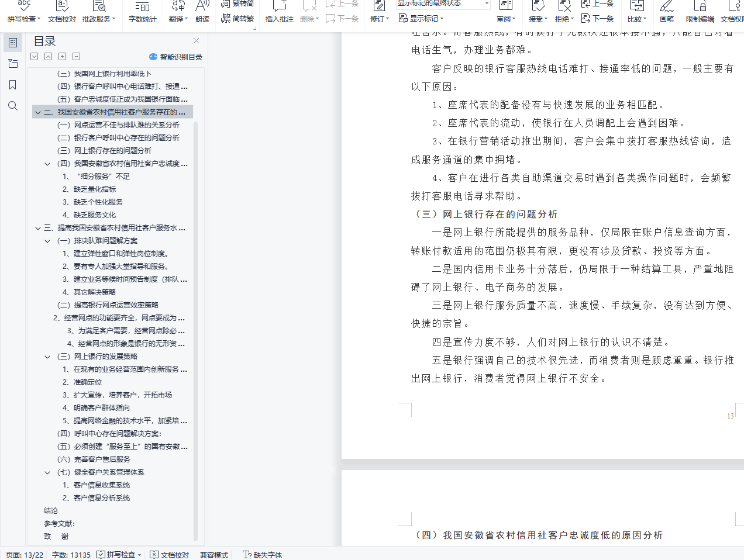
Task: Open the 拼写检查 spell check tool in ribbon
Action: (23, 12)
